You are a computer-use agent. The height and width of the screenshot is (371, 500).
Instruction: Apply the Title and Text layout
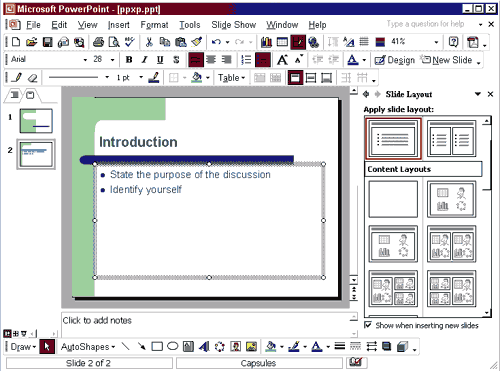[x=393, y=138]
